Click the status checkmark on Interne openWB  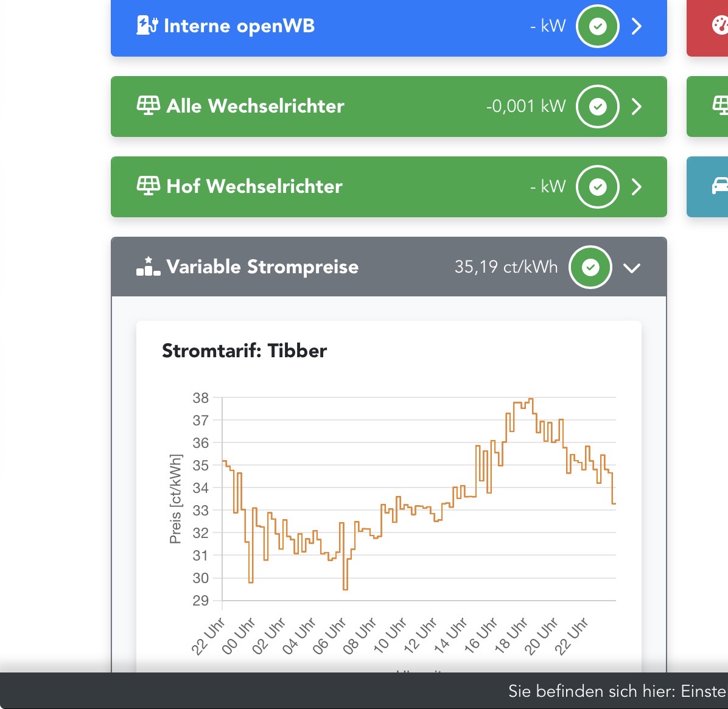(598, 26)
